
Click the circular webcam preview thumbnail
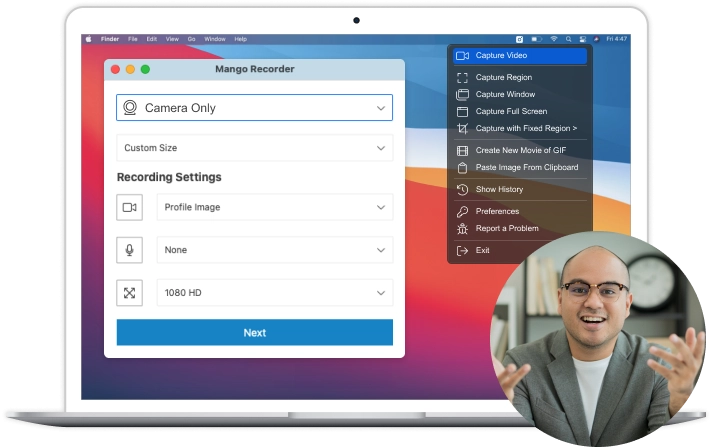click(598, 339)
